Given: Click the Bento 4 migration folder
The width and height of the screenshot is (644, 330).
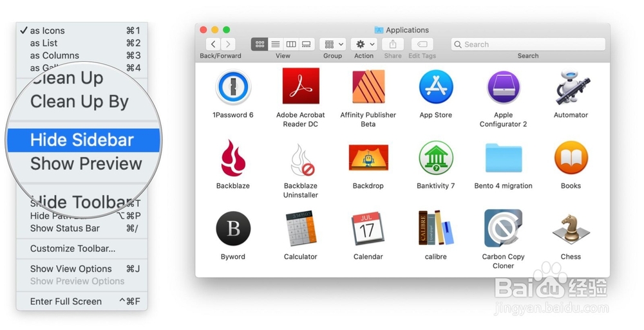Looking at the screenshot, I should [x=504, y=158].
